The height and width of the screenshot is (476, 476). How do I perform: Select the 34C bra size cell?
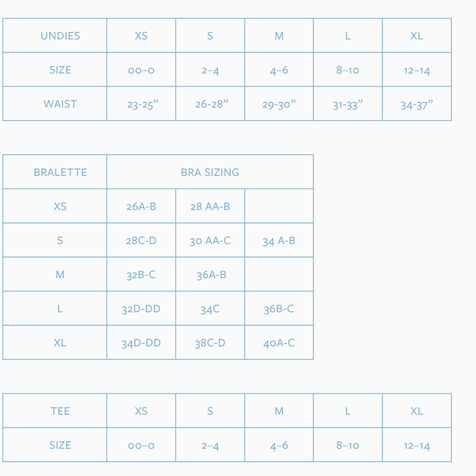point(209,309)
